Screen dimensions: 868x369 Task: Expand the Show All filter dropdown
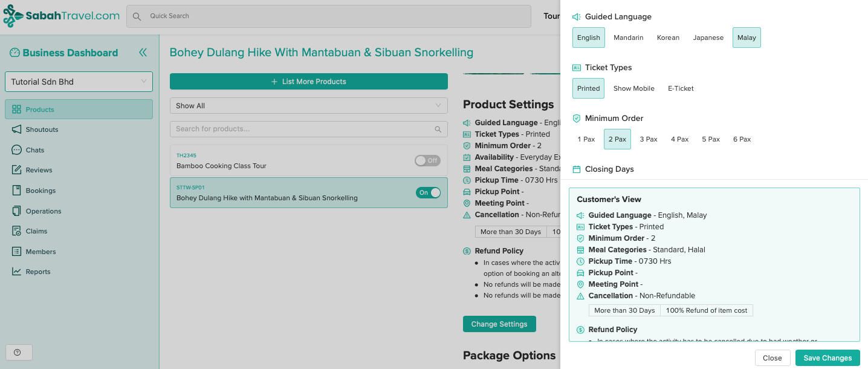coord(308,106)
